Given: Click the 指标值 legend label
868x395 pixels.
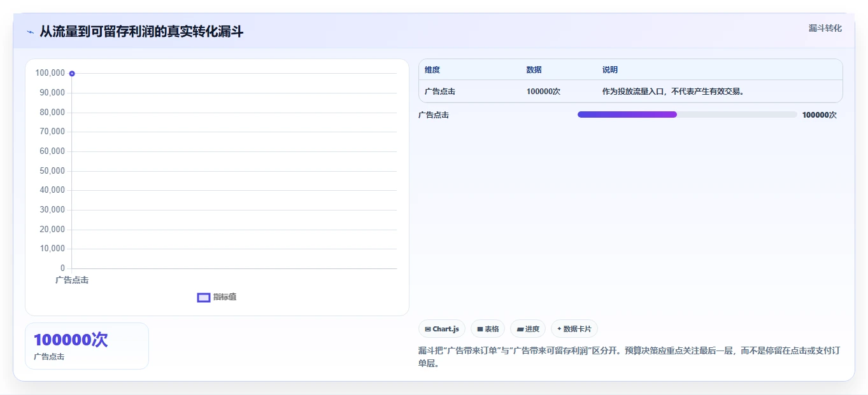Looking at the screenshot, I should (225, 297).
